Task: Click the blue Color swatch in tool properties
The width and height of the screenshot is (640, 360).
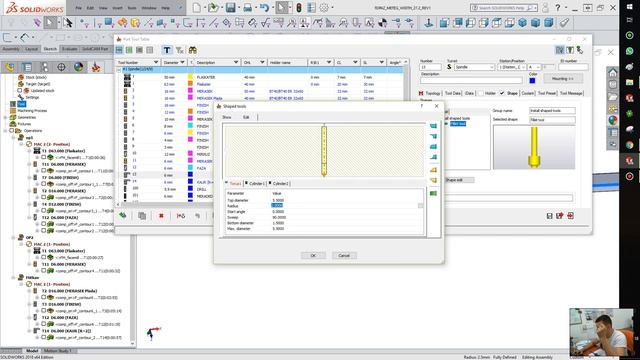Action: [x=532, y=80]
